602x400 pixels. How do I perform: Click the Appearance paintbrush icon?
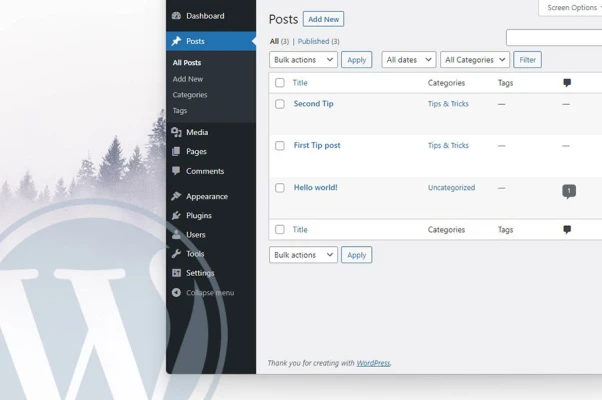tap(176, 196)
